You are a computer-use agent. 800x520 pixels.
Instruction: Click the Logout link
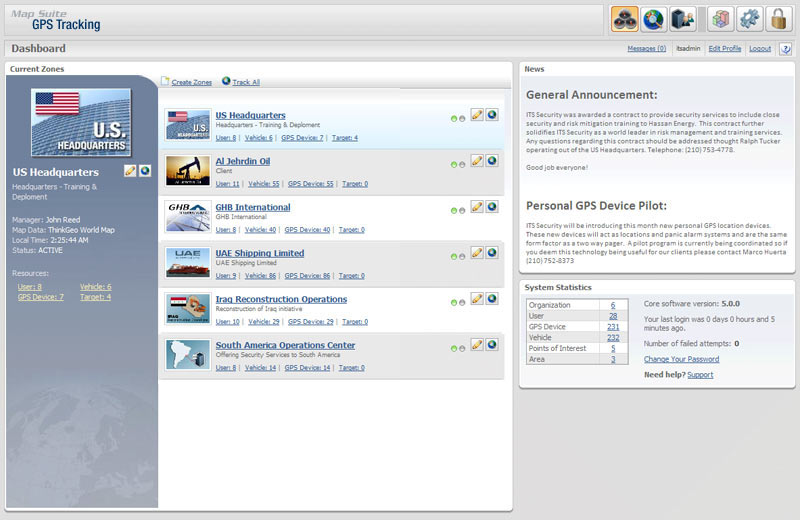coord(760,48)
